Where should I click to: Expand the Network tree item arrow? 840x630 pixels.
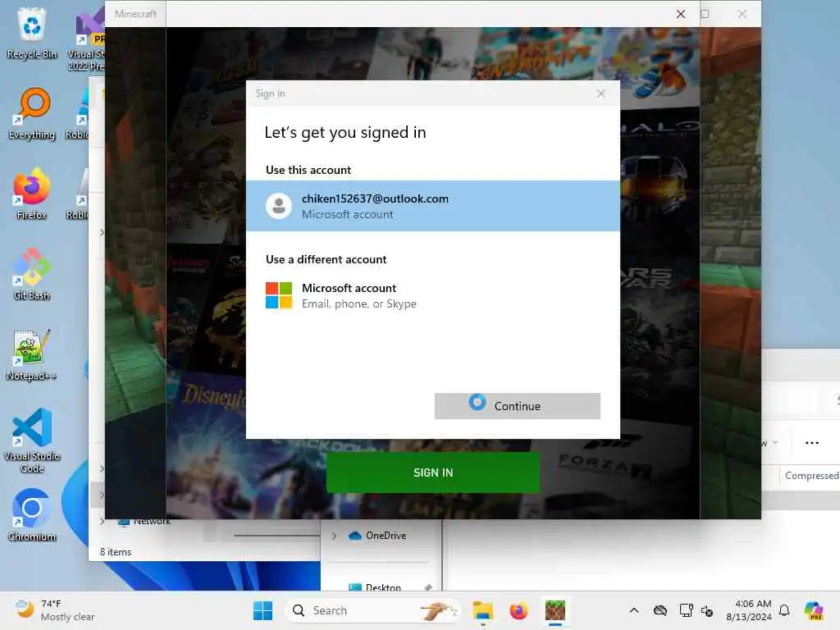click(x=102, y=521)
